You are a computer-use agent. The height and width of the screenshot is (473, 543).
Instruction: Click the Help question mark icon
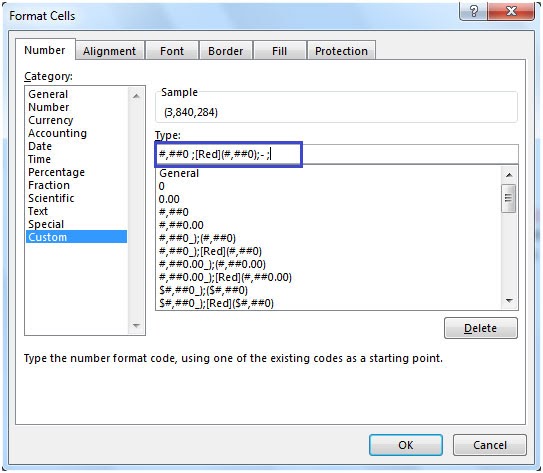pyautogui.click(x=473, y=11)
